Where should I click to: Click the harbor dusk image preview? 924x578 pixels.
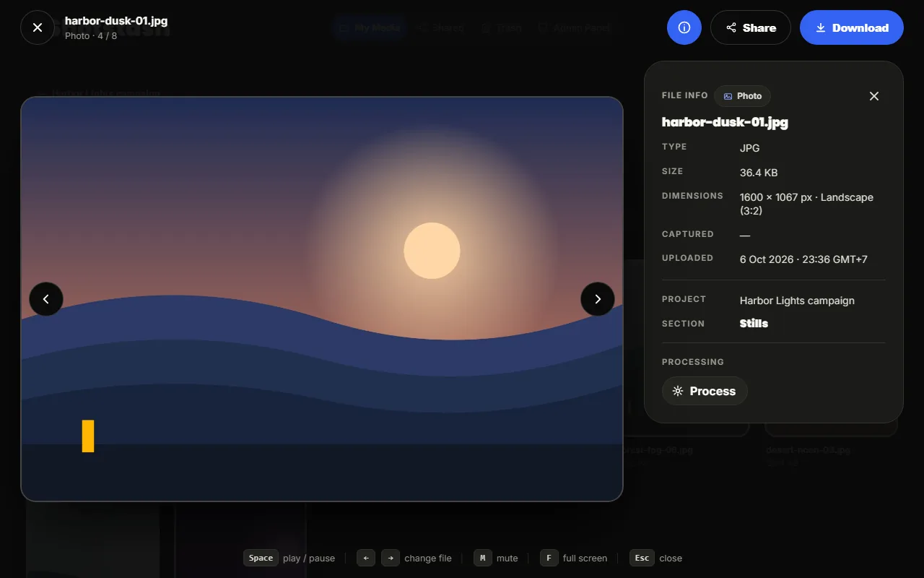tap(322, 299)
